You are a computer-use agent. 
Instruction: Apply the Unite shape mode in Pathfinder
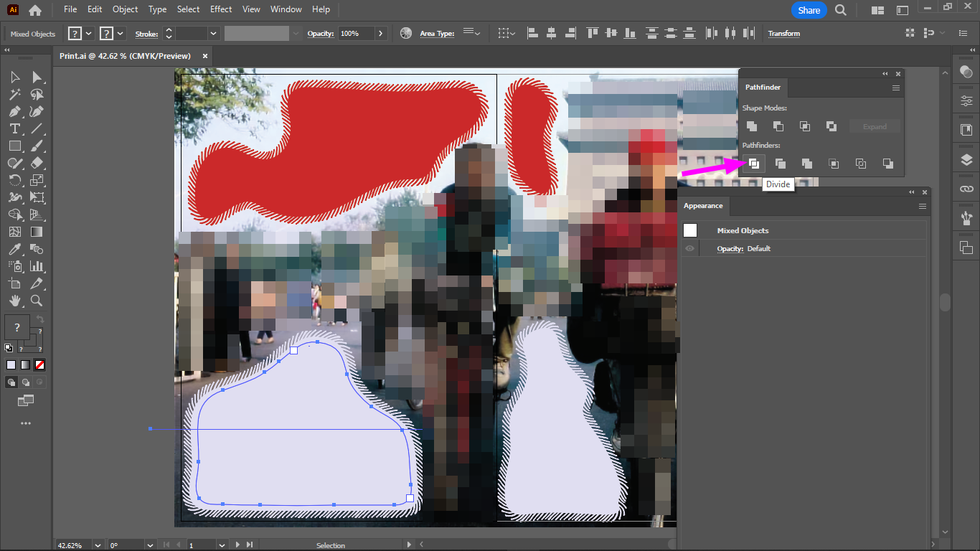click(751, 126)
